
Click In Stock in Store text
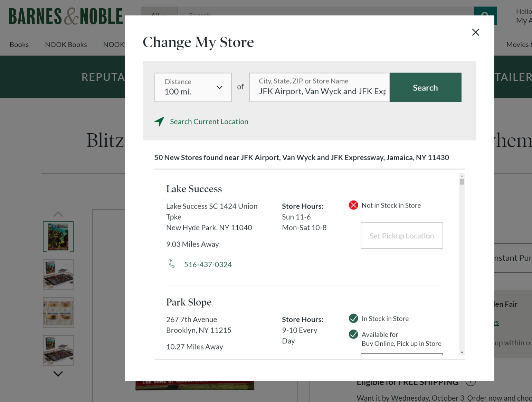(x=385, y=319)
